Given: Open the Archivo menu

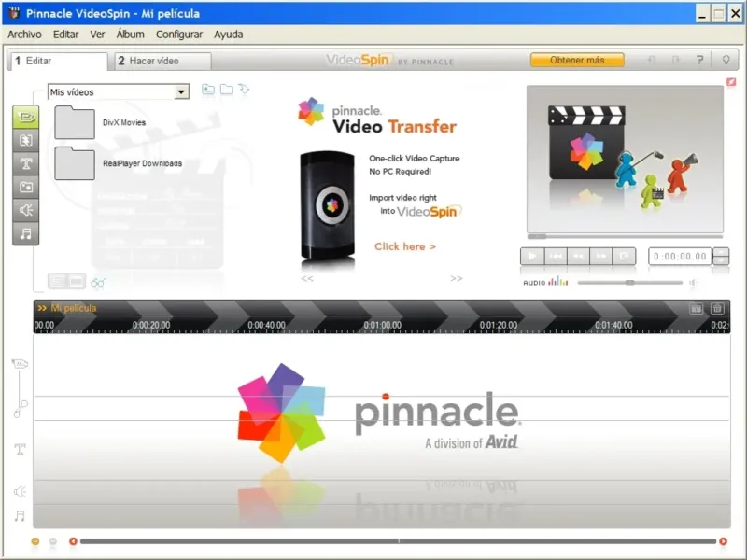Looking at the screenshot, I should 24,35.
